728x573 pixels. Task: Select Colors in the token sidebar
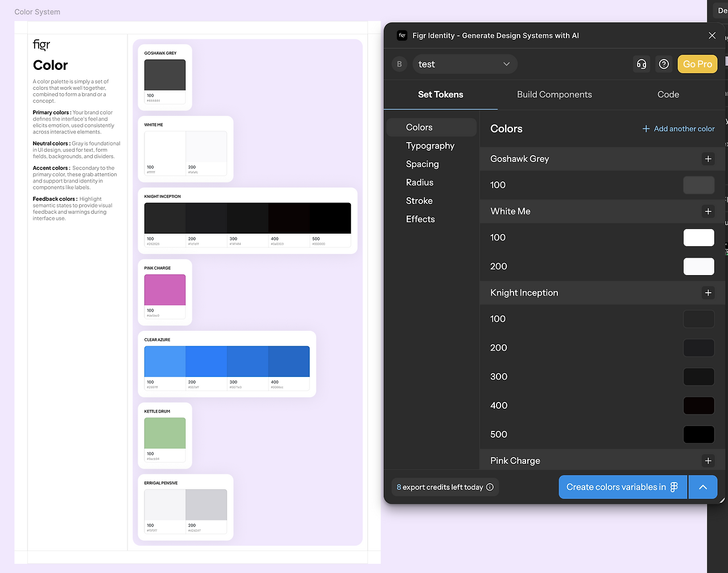point(432,127)
